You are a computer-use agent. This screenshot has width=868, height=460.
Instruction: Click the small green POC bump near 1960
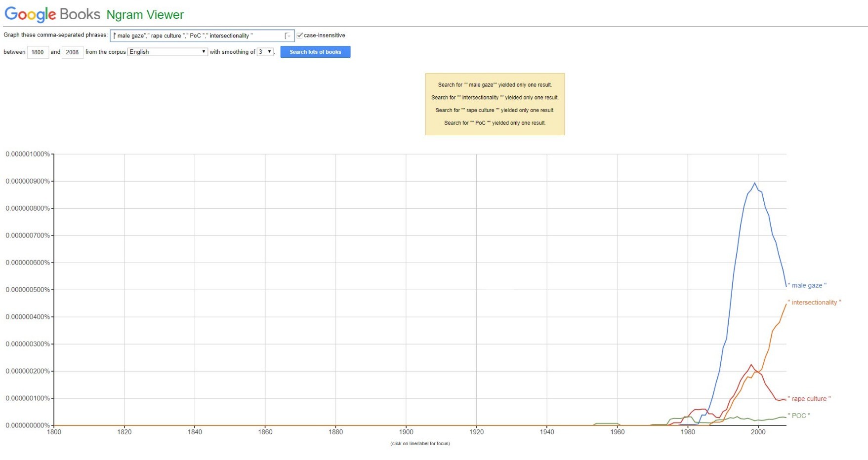click(607, 423)
